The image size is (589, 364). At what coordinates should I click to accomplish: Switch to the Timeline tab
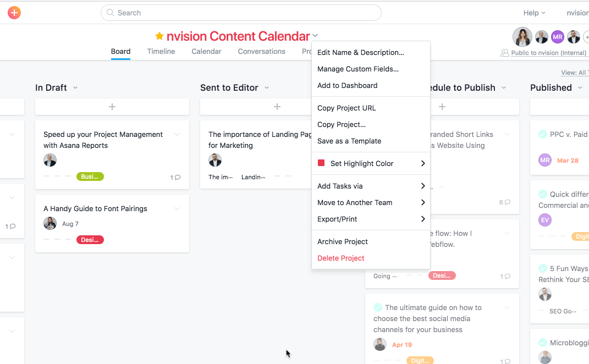point(161,51)
